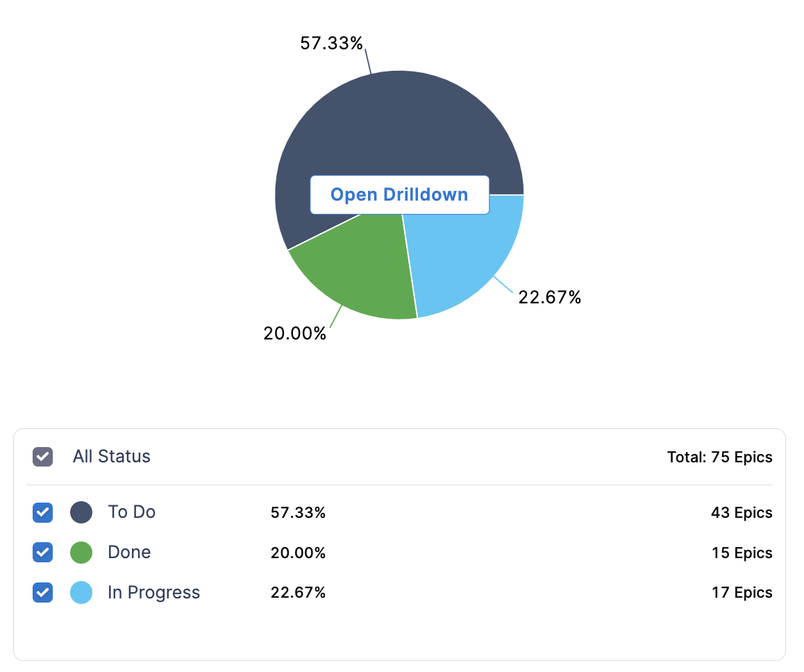Click the In Progress legend label
Screen dimensions: 804x672
click(153, 593)
